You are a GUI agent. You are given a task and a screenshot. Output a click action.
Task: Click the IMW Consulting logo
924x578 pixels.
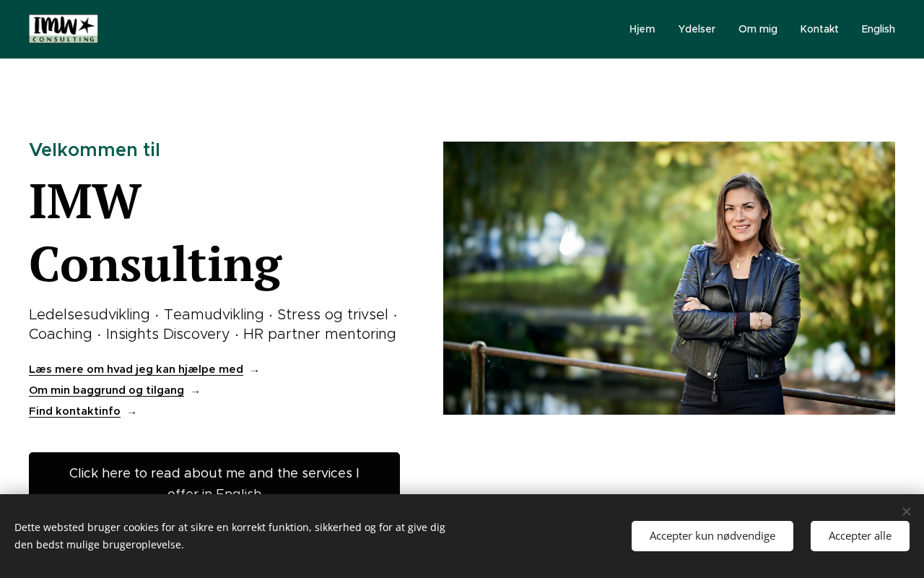click(x=64, y=29)
